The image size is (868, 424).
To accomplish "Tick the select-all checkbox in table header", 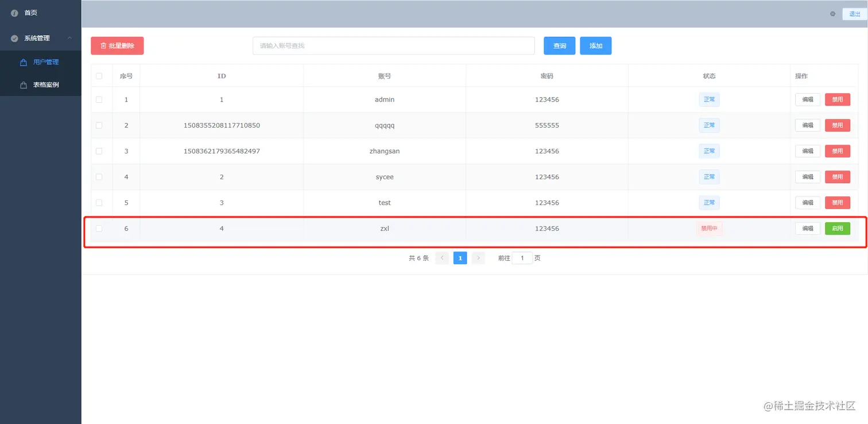I will [99, 76].
